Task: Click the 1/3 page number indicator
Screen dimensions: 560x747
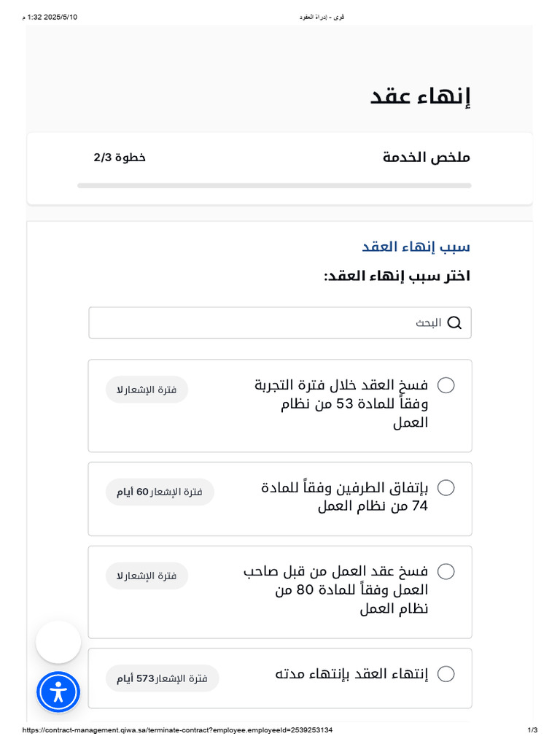Action: [x=532, y=730]
